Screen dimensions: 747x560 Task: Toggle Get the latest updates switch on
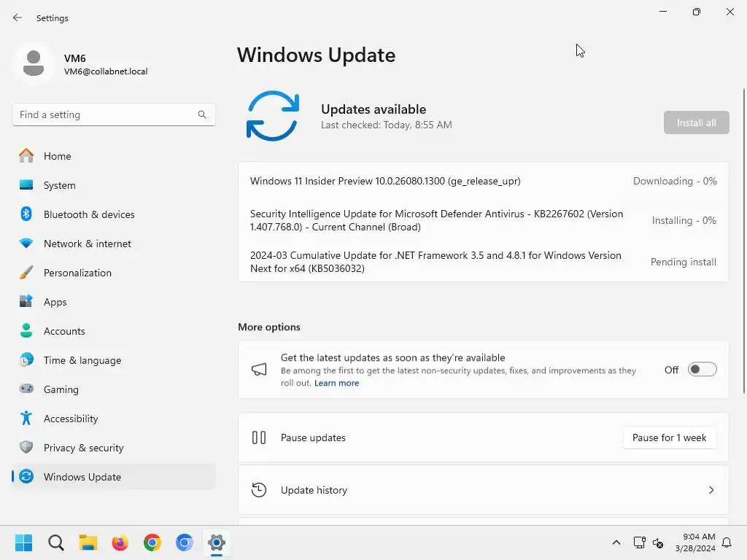(703, 370)
